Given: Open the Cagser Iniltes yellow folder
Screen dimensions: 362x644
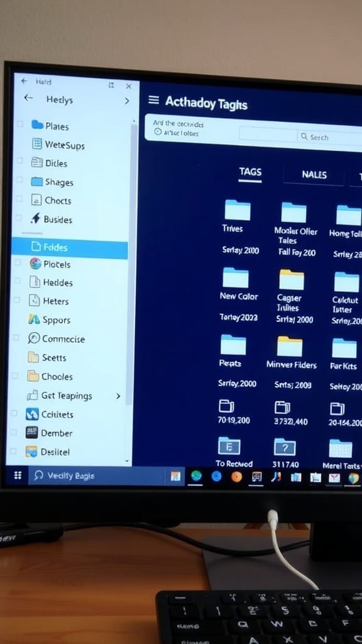Looking at the screenshot, I should click(x=292, y=280).
